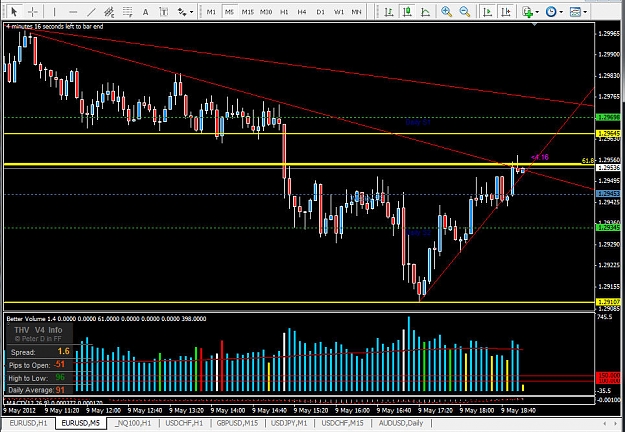The height and width of the screenshot is (432, 625).
Task: Open the _NQ100,H1 chart tab
Action: pyautogui.click(x=133, y=423)
